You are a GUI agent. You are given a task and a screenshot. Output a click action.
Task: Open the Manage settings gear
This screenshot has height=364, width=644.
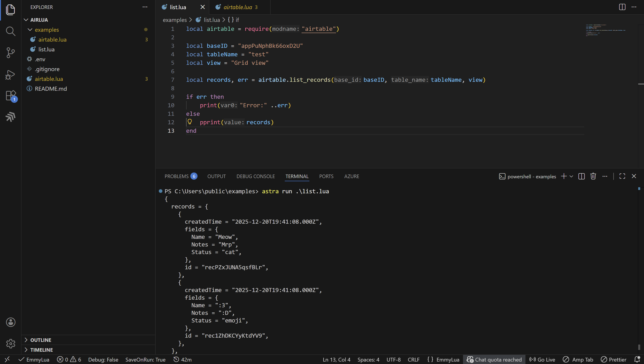tap(11, 343)
